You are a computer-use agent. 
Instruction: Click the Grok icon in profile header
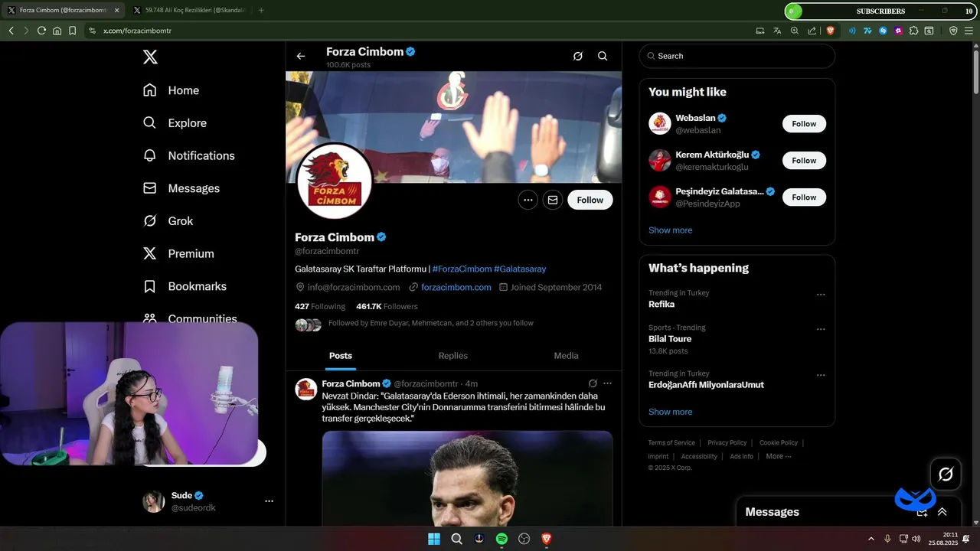tap(578, 56)
